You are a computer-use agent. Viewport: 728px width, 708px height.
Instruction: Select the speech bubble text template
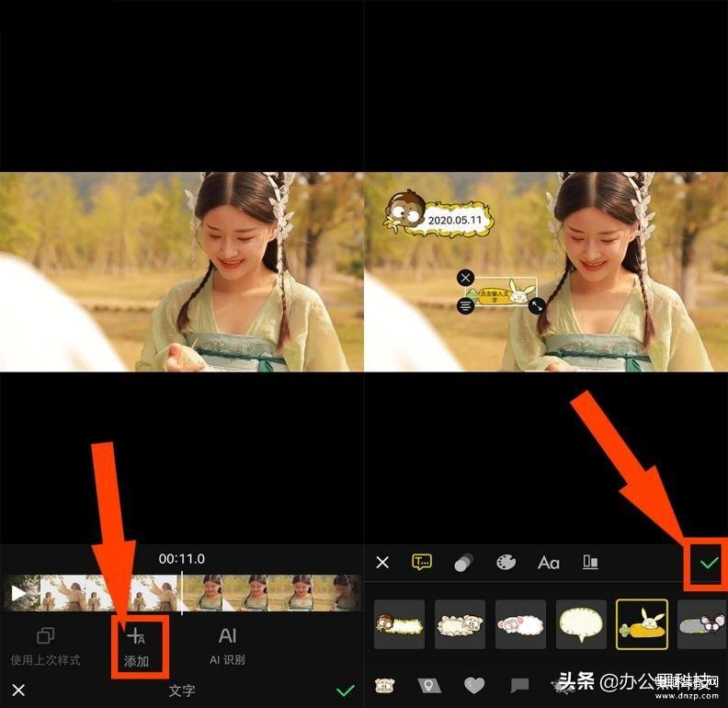[581, 625]
